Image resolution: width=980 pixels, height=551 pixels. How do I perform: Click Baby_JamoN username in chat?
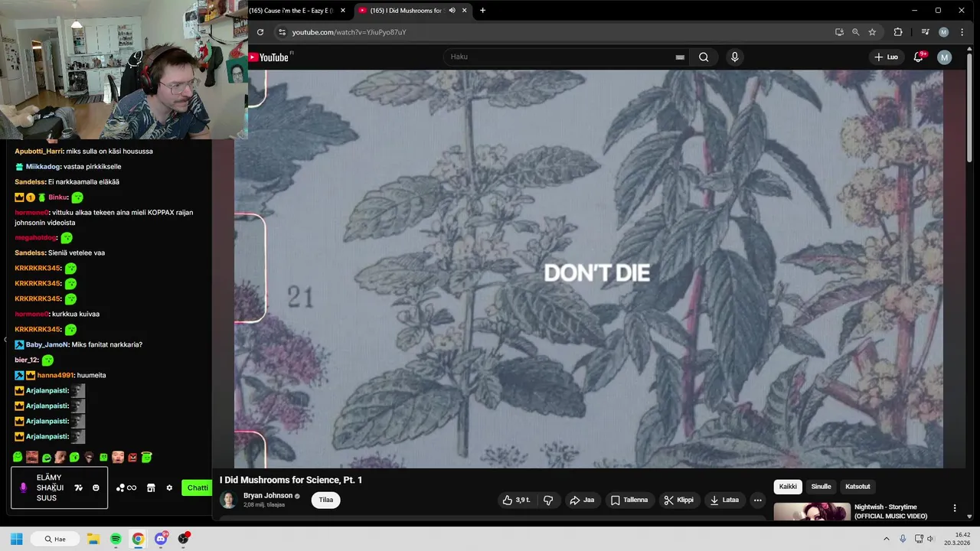coord(47,344)
